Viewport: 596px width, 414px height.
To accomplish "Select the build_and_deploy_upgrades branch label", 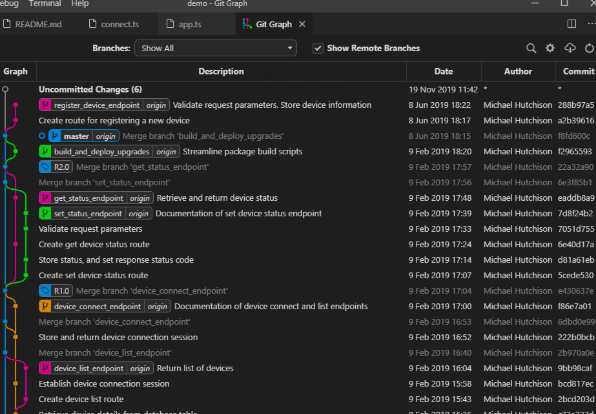I will (109, 152).
